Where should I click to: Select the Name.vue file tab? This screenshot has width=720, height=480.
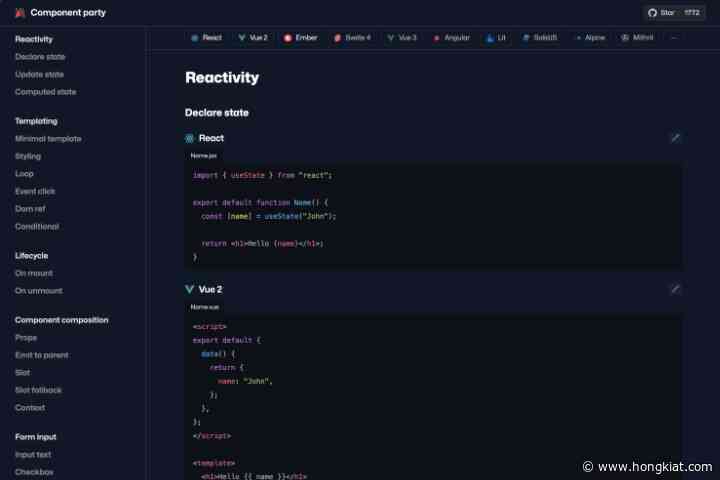click(204, 307)
